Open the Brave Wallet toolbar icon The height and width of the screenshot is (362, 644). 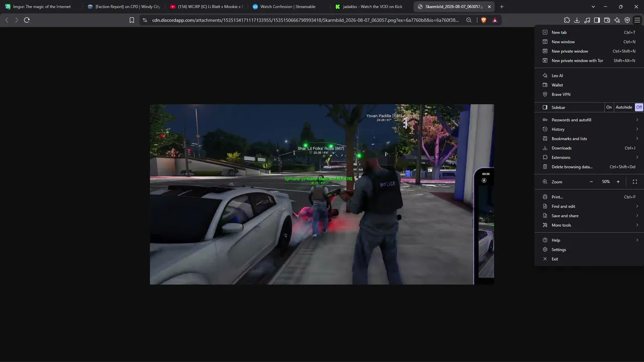[x=607, y=20]
